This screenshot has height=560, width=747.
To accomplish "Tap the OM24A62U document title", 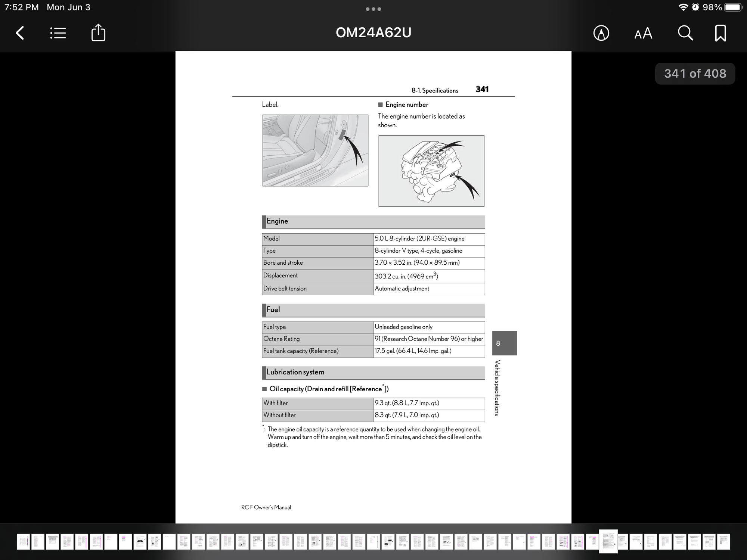I will pos(373,33).
